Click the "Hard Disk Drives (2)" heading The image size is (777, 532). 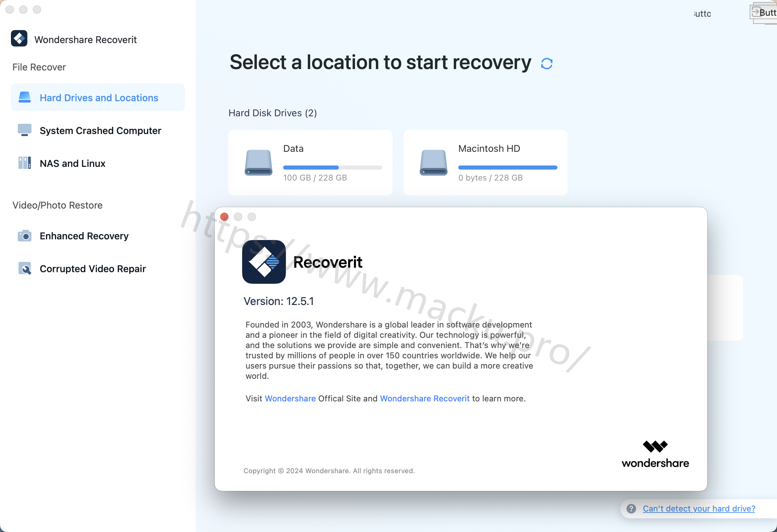pyautogui.click(x=273, y=113)
